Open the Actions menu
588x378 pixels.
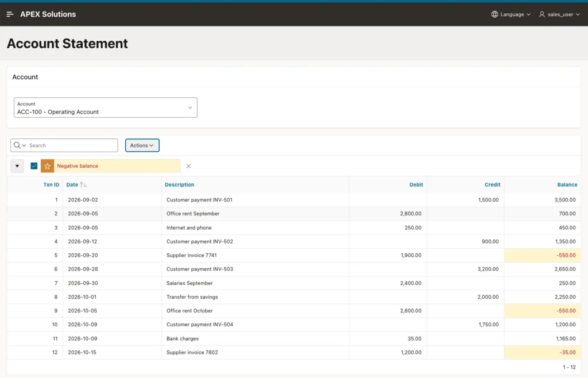point(142,145)
